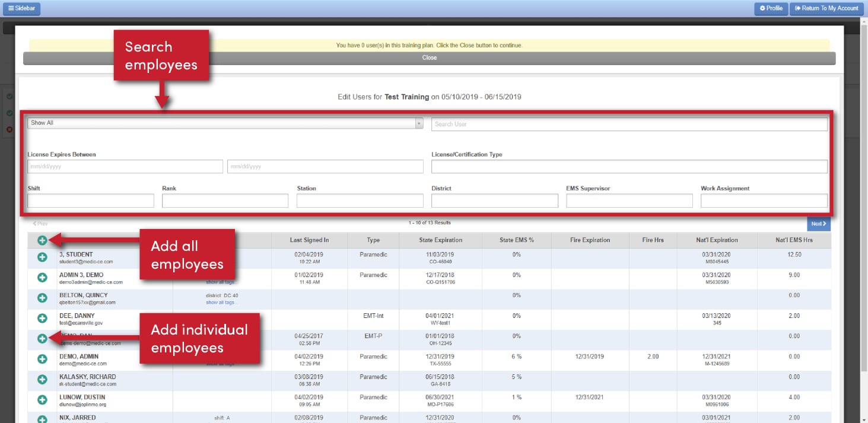The height and width of the screenshot is (423, 868).
Task: Open the Shift filter field
Action: pos(90,201)
